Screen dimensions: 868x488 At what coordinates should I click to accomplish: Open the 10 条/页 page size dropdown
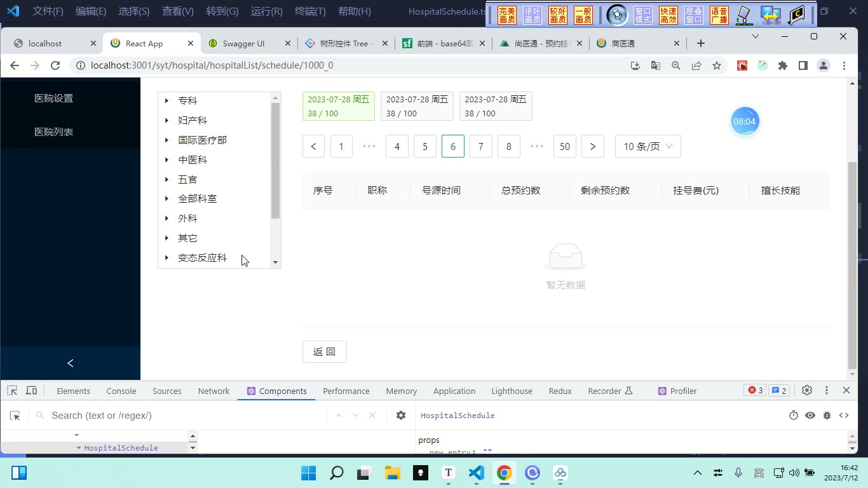point(648,146)
